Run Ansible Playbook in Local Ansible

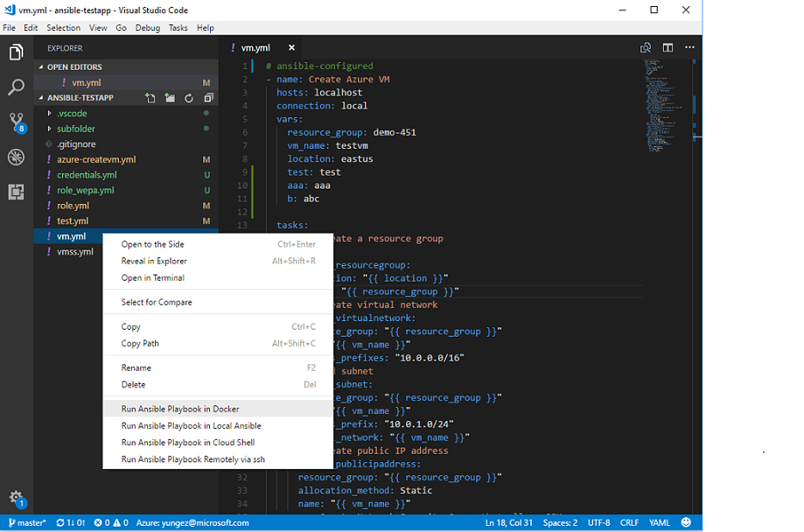218,426
